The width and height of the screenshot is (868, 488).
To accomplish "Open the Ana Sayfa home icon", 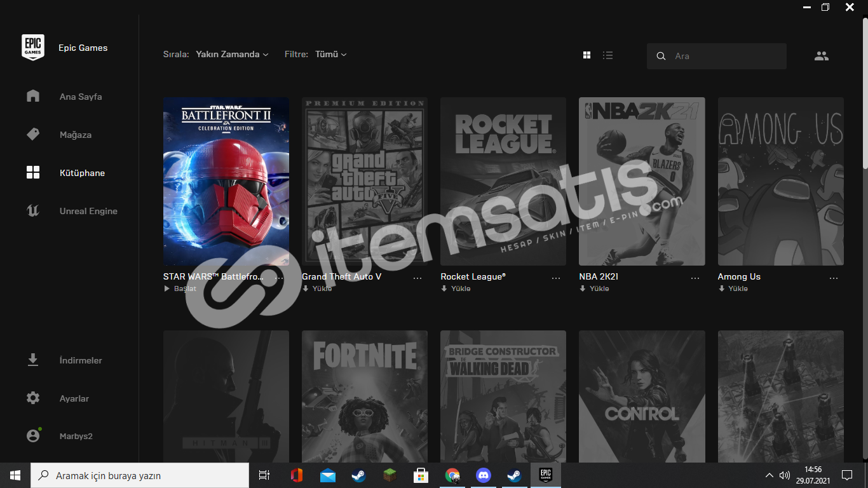I will point(33,96).
